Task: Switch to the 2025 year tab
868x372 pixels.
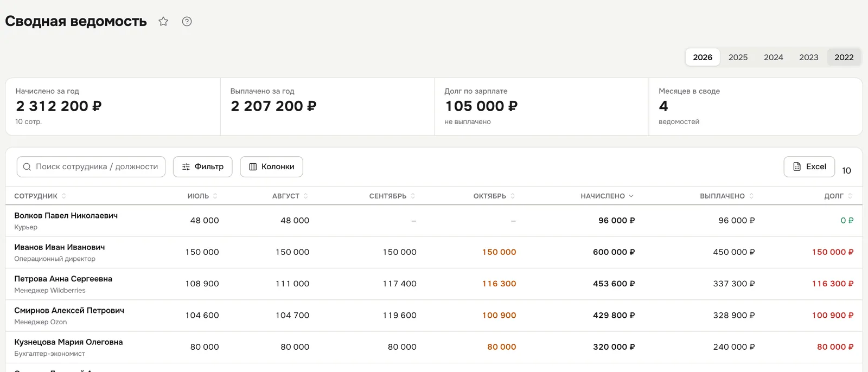Action: click(x=738, y=57)
